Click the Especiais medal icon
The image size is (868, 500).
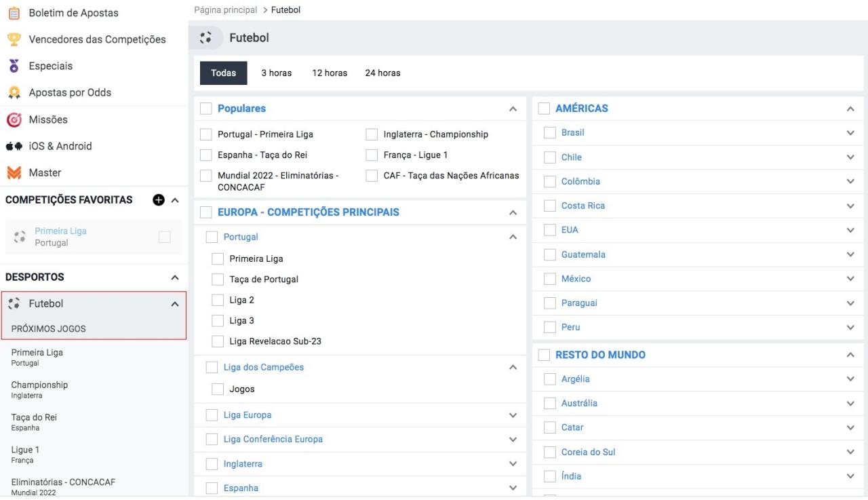(x=14, y=66)
